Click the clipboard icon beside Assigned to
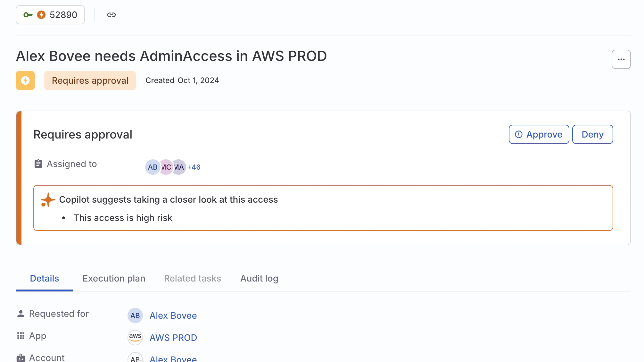Viewport: 644px width, 362px height. pyautogui.click(x=38, y=164)
